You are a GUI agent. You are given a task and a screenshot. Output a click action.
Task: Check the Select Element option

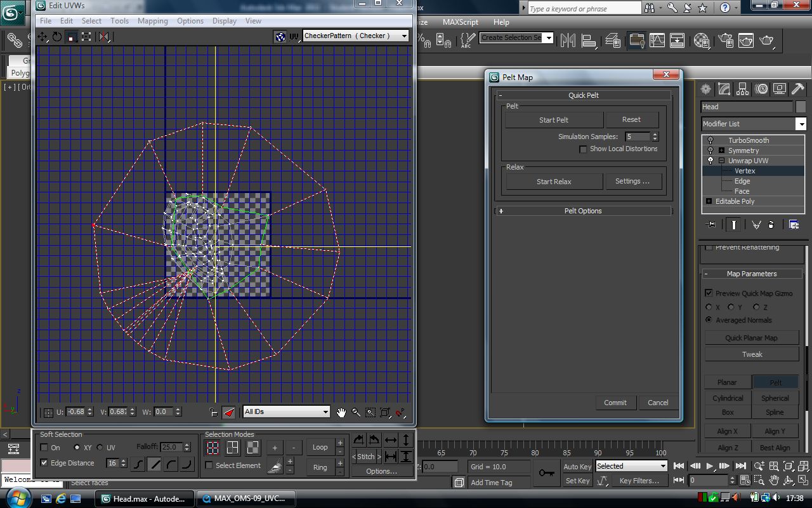[209, 464]
